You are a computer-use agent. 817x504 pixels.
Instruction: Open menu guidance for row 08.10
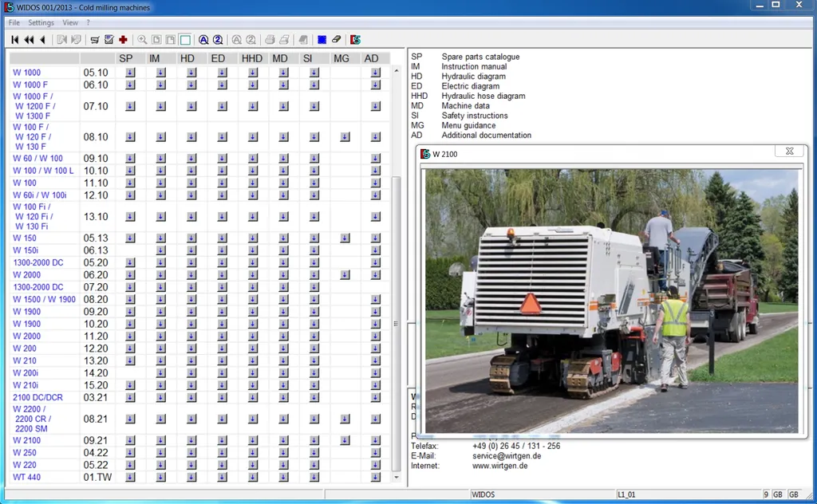345,137
